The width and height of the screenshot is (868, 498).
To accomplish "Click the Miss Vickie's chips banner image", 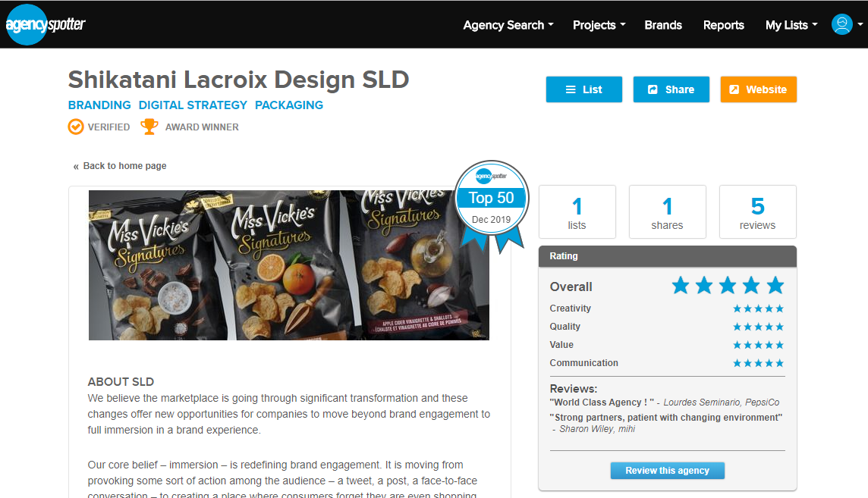I will (x=289, y=265).
